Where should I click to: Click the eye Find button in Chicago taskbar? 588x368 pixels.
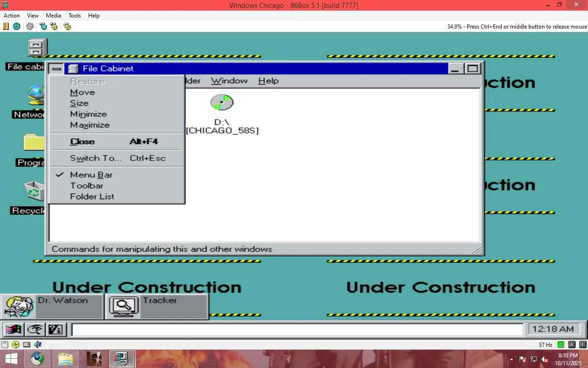pos(35,329)
